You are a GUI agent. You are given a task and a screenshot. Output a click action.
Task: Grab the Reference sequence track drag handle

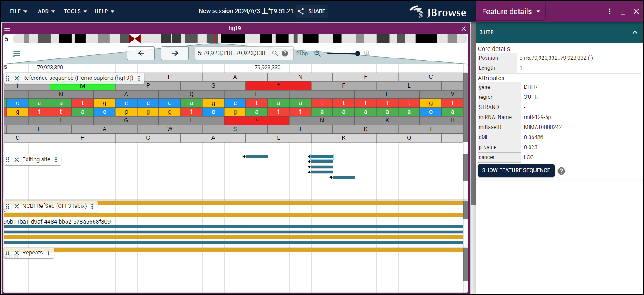click(x=8, y=78)
